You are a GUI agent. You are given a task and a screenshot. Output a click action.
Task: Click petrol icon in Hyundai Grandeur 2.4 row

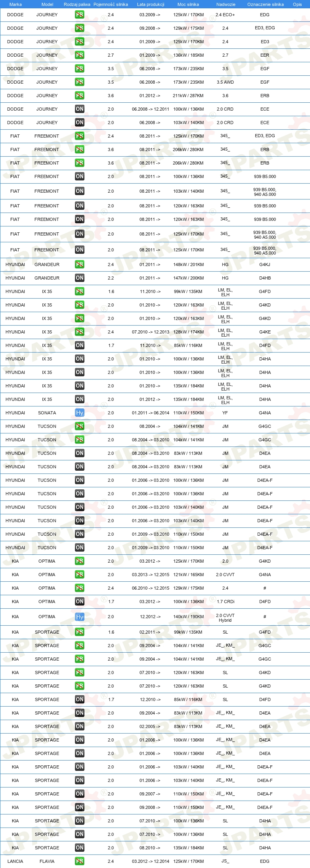[x=80, y=264]
